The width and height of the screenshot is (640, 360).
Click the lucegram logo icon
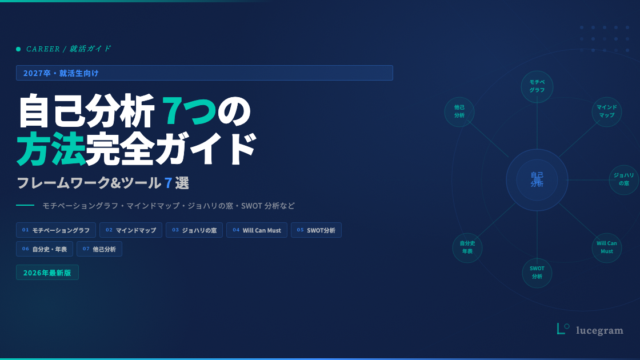coord(563,329)
